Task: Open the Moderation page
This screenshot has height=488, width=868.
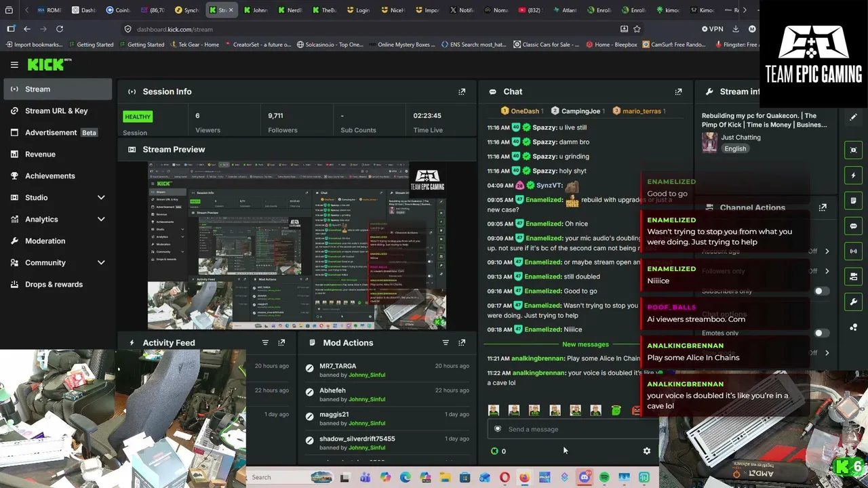Action: 58,241
